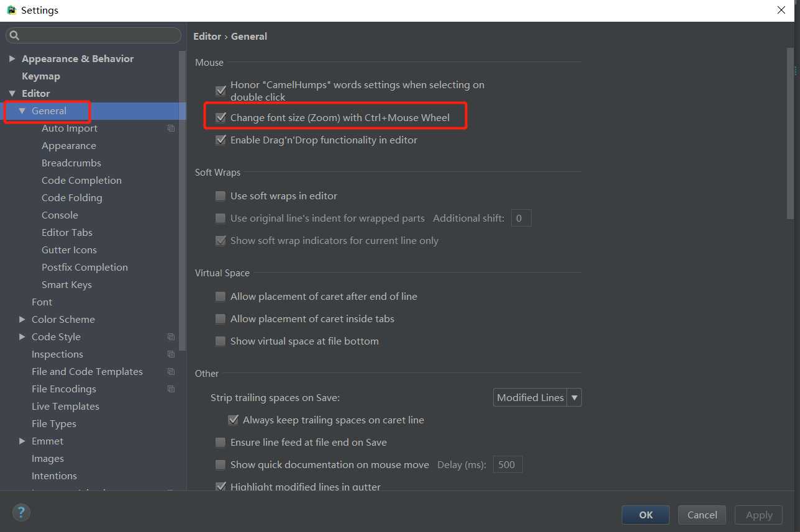
Task: Click the Editor breadcrumb in header
Action: point(207,37)
